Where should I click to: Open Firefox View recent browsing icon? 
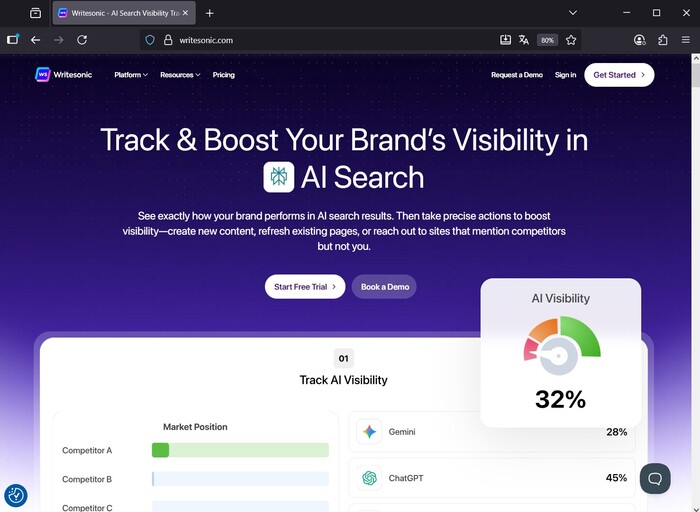[35, 13]
